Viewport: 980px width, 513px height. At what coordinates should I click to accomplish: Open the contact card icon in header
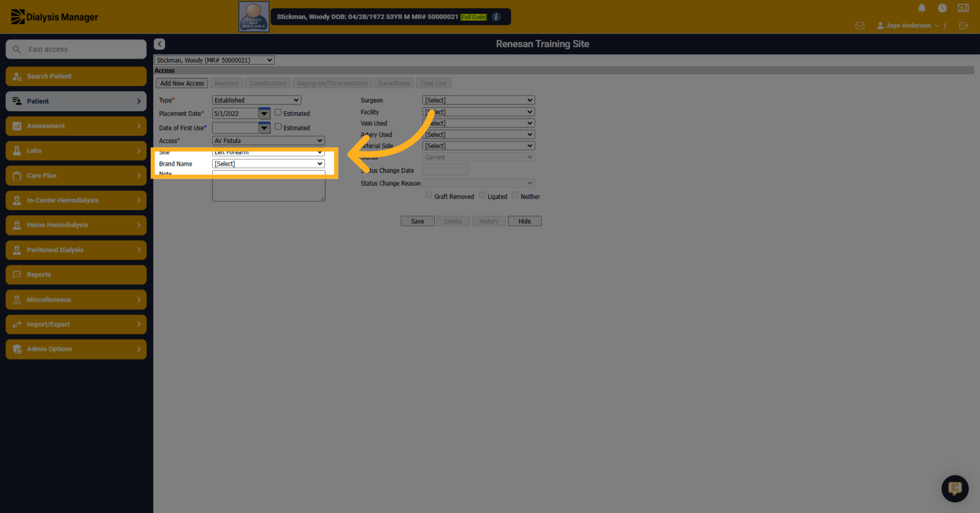click(x=963, y=8)
